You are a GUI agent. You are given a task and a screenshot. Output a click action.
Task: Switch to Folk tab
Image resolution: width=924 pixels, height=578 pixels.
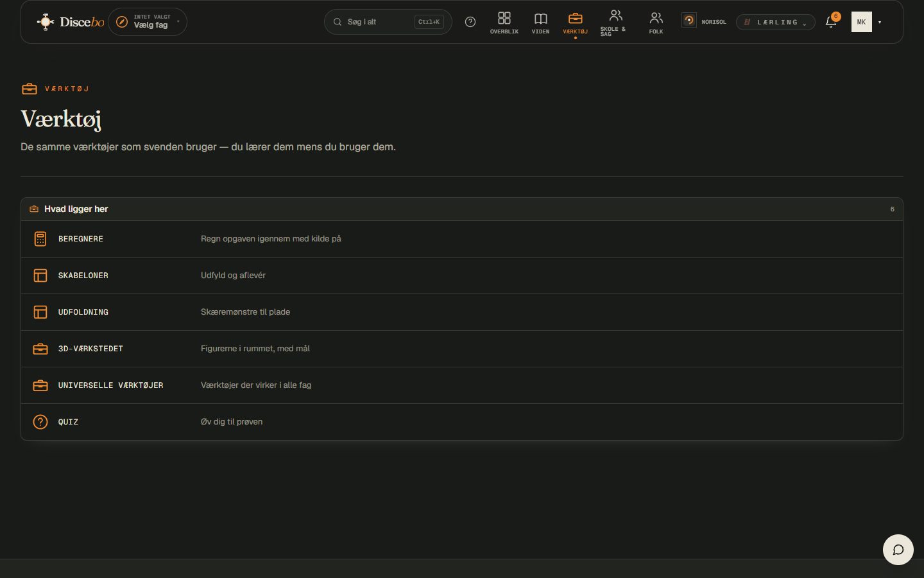[x=656, y=22]
